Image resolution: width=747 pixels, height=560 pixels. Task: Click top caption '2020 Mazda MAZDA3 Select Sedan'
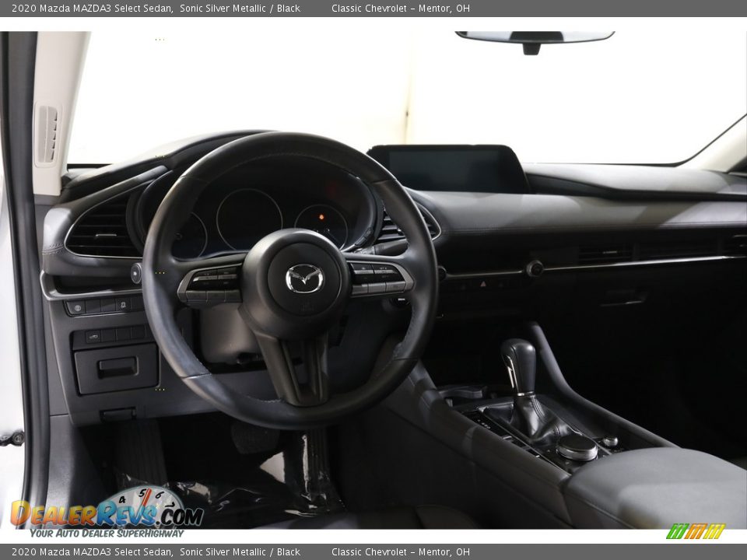pyautogui.click(x=93, y=8)
